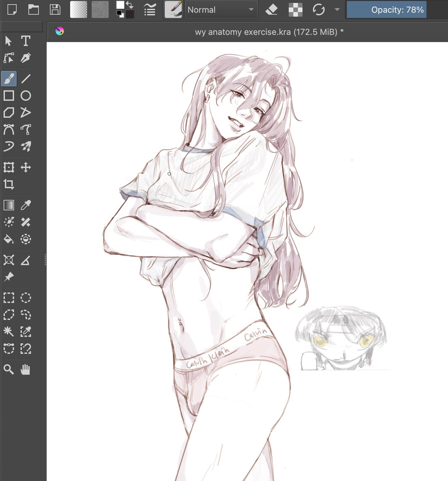Open the brush preset chooser
This screenshot has height=481, width=448.
(173, 10)
